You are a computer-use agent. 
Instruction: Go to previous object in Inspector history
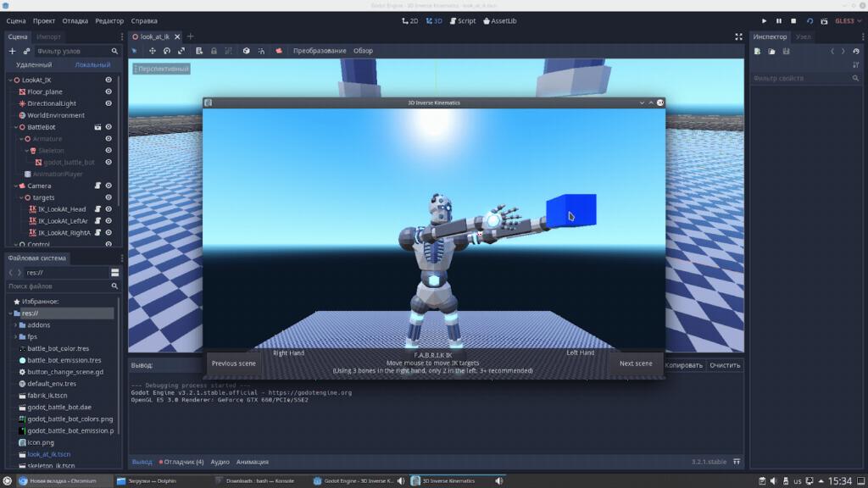[x=832, y=52]
